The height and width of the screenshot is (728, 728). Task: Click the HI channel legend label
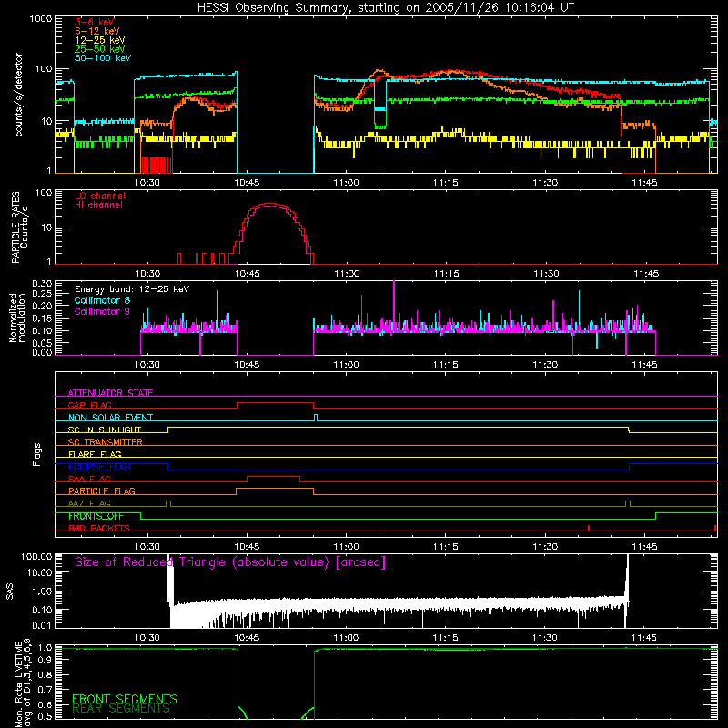[98, 206]
